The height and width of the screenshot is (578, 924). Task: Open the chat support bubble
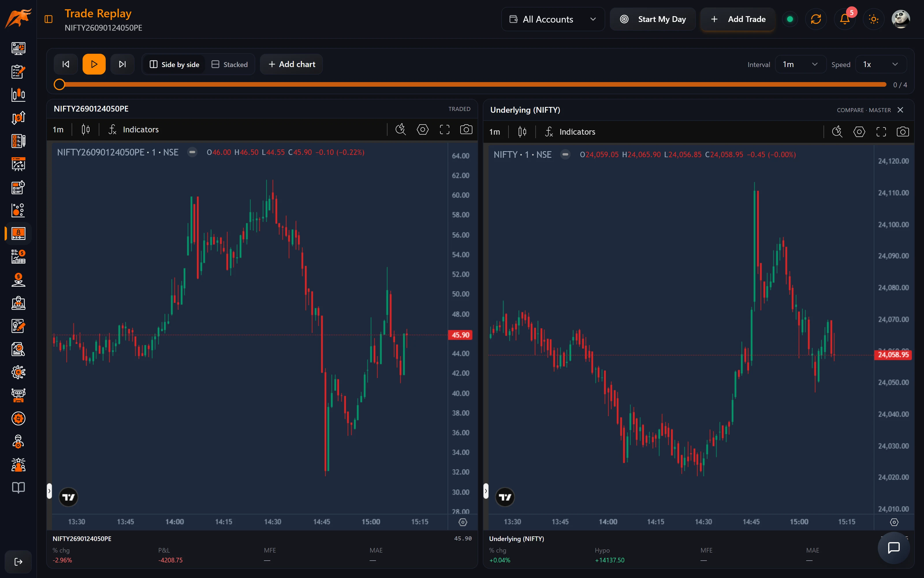click(894, 548)
